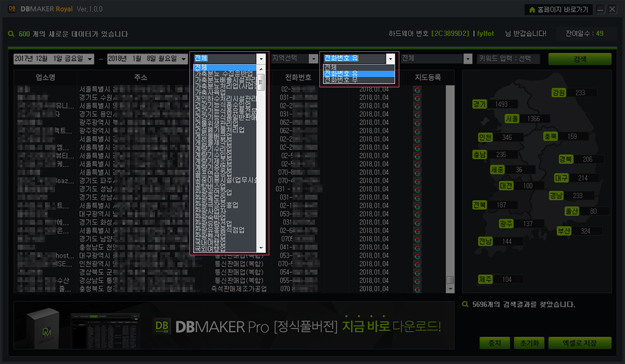Click the Google icon in the 경상북도 row
The width and height of the screenshot is (625, 364).
417,273
